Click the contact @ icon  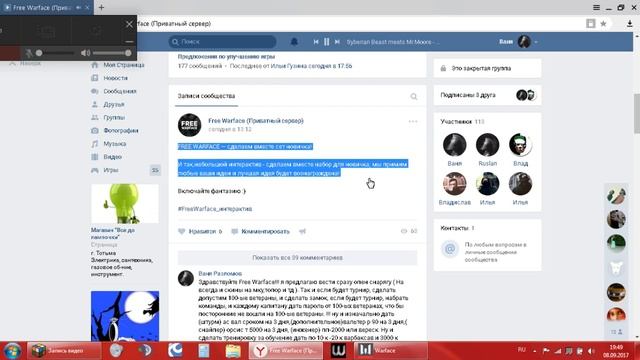pyautogui.click(x=450, y=249)
